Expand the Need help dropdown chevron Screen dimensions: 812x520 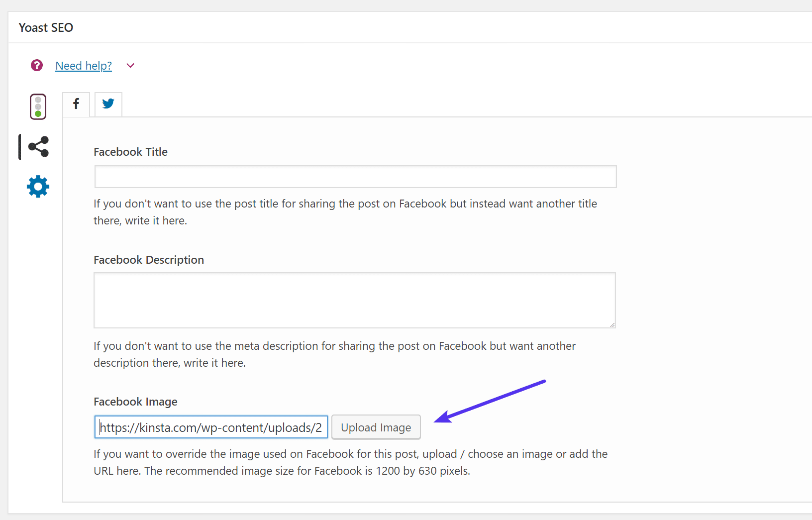(x=130, y=65)
